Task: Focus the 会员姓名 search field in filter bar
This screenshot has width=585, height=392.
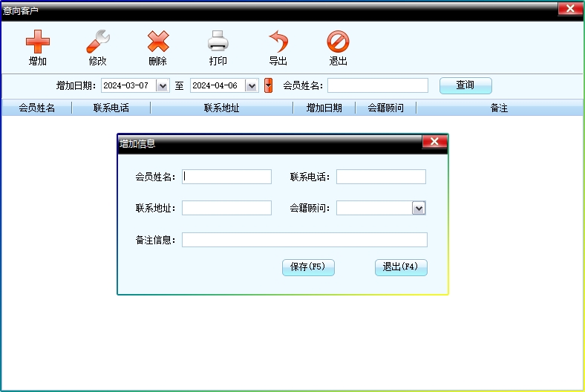Action: click(378, 85)
